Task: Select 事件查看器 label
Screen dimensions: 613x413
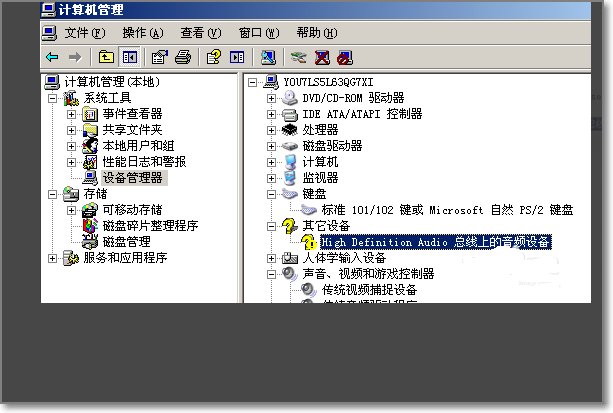Action: 132,114
